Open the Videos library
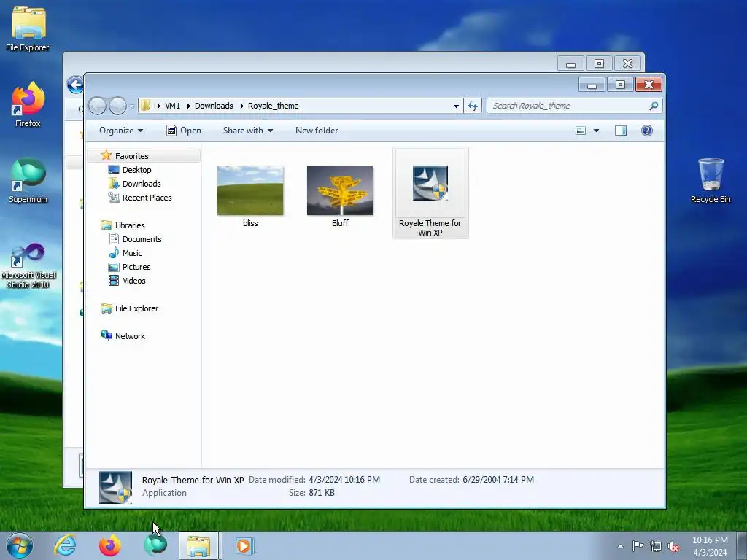 [134, 281]
